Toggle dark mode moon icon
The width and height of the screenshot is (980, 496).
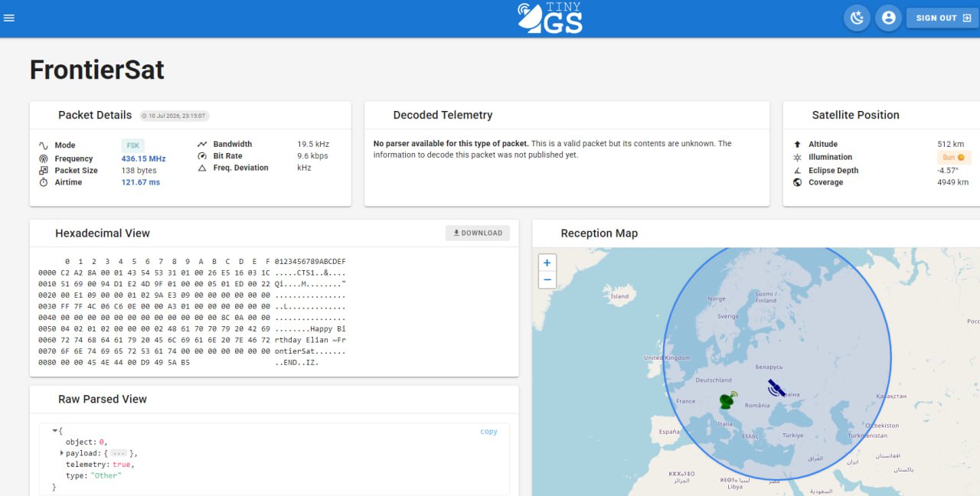[857, 18]
